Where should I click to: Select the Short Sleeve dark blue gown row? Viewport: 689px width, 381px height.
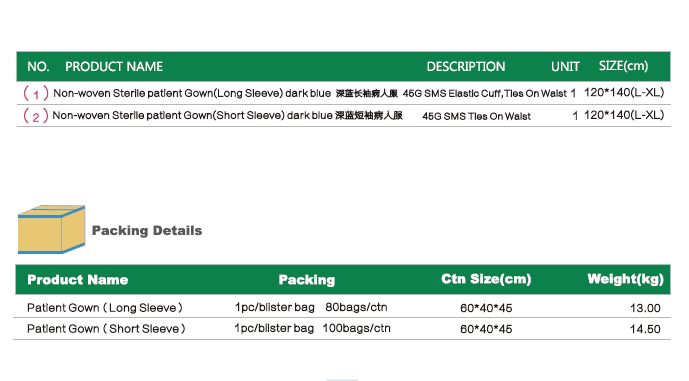coord(344,116)
